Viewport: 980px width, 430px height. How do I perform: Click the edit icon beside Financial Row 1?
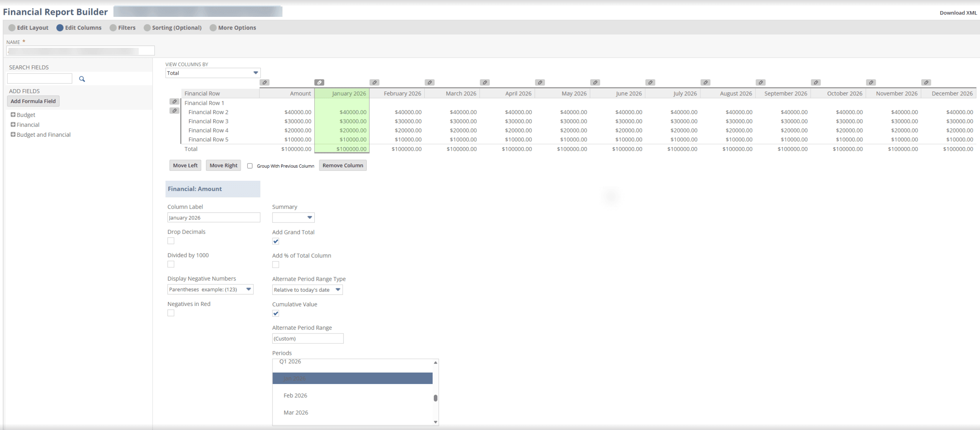[x=174, y=101]
